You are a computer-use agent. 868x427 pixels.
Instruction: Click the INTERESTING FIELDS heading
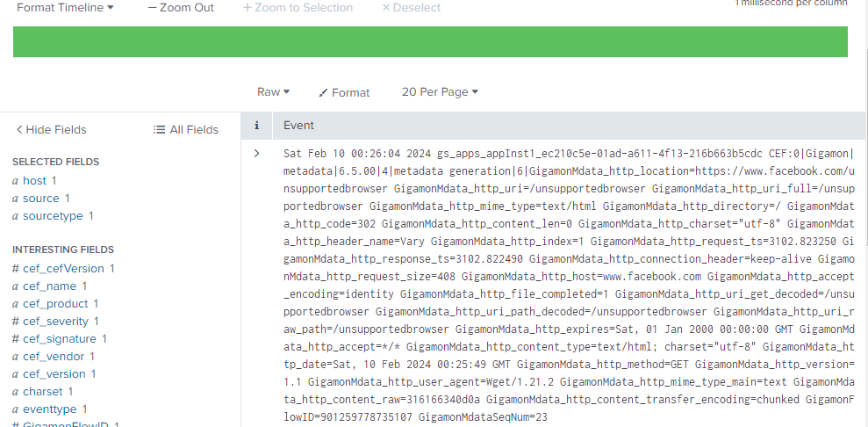(63, 250)
